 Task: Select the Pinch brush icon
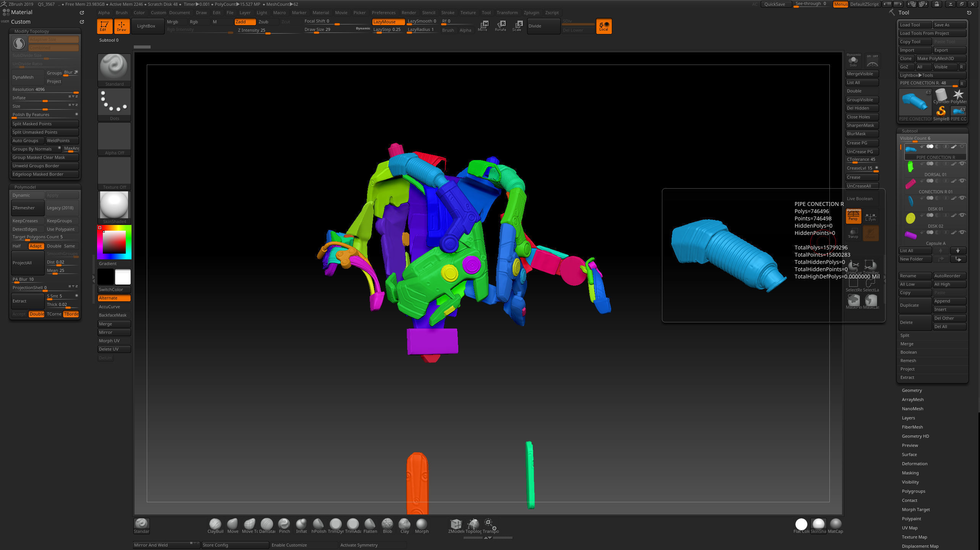pyautogui.click(x=284, y=524)
